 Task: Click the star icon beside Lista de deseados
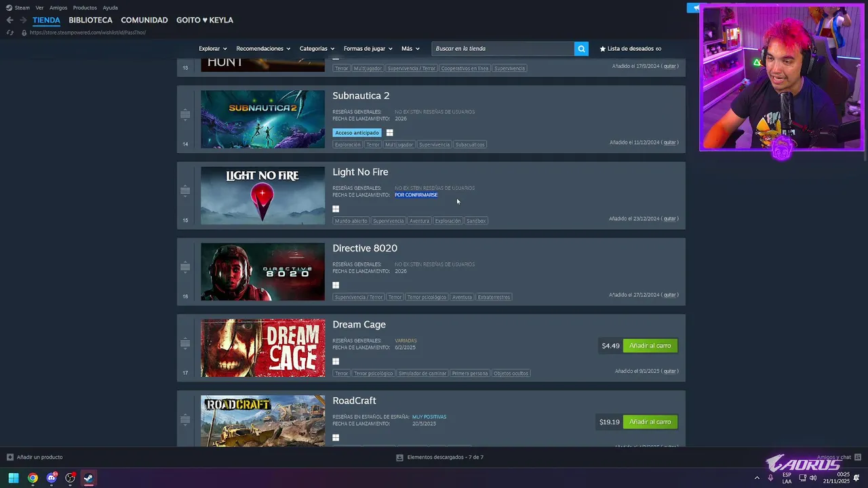[x=603, y=49]
